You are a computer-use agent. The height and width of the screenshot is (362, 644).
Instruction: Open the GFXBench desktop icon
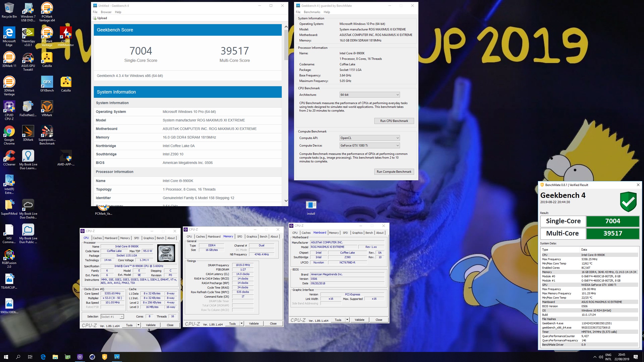47,84
